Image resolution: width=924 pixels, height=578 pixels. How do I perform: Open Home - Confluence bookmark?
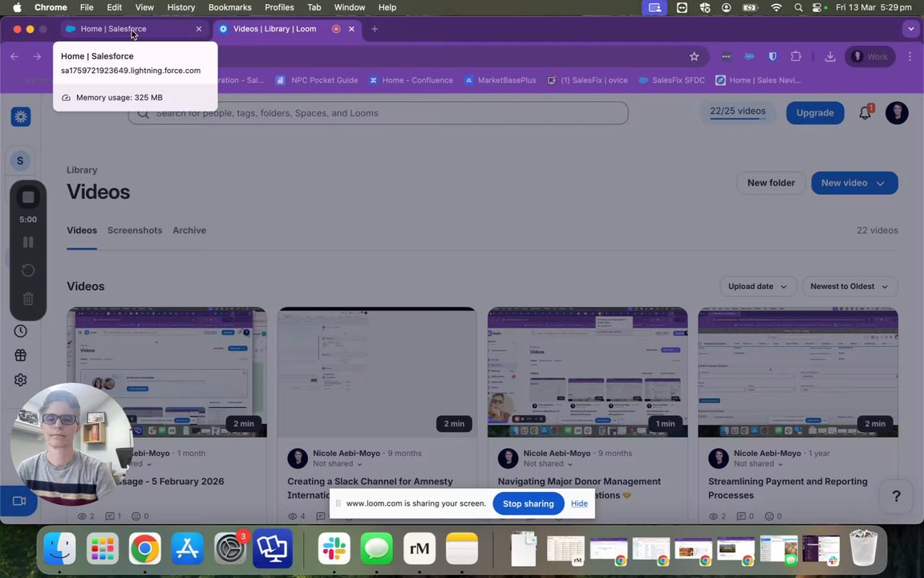click(411, 80)
